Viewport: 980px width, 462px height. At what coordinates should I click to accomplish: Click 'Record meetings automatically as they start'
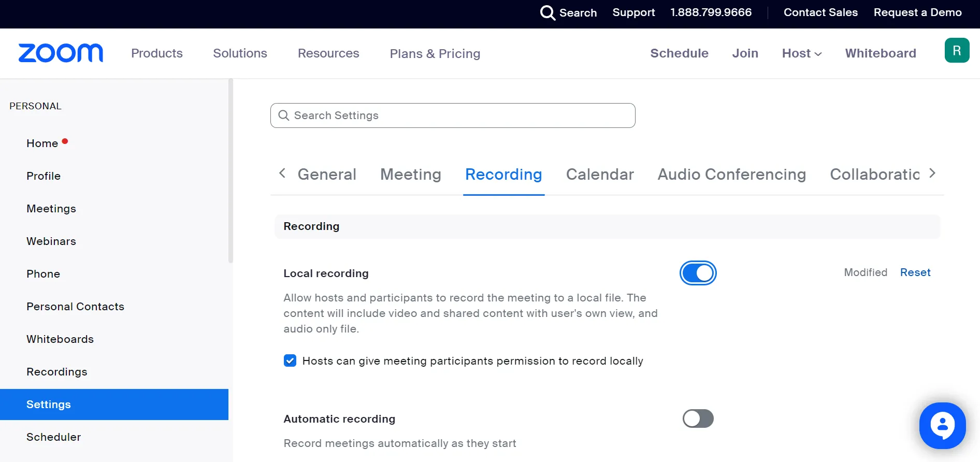(400, 443)
